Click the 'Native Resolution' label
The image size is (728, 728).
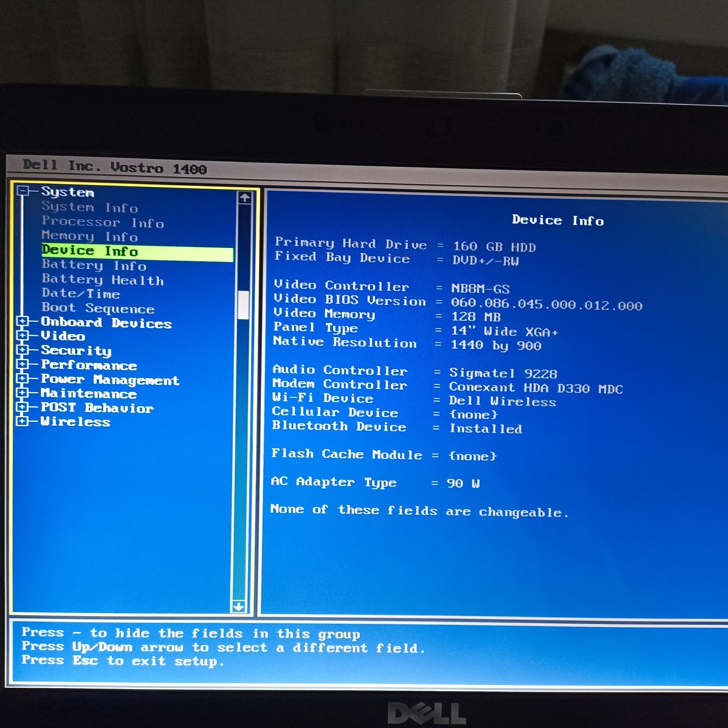tap(345, 342)
